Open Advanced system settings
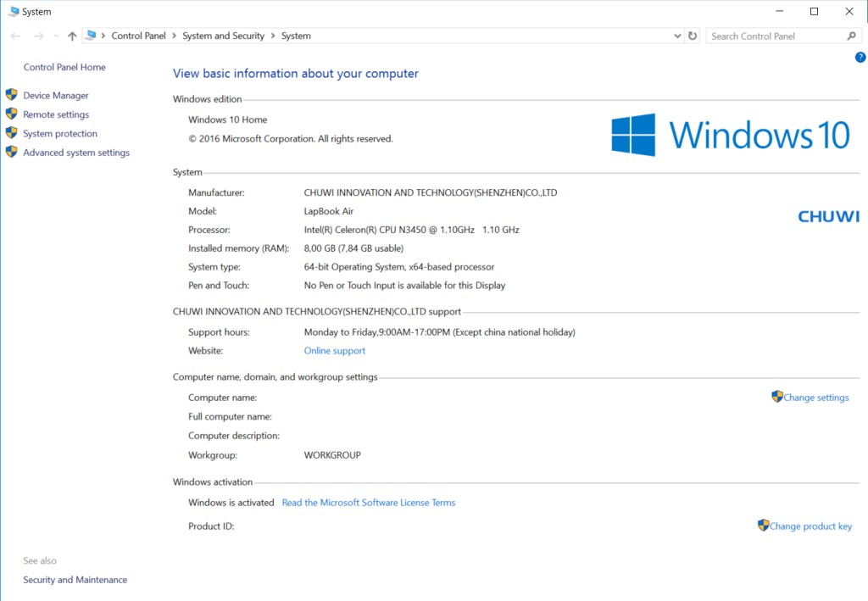 [x=76, y=153]
